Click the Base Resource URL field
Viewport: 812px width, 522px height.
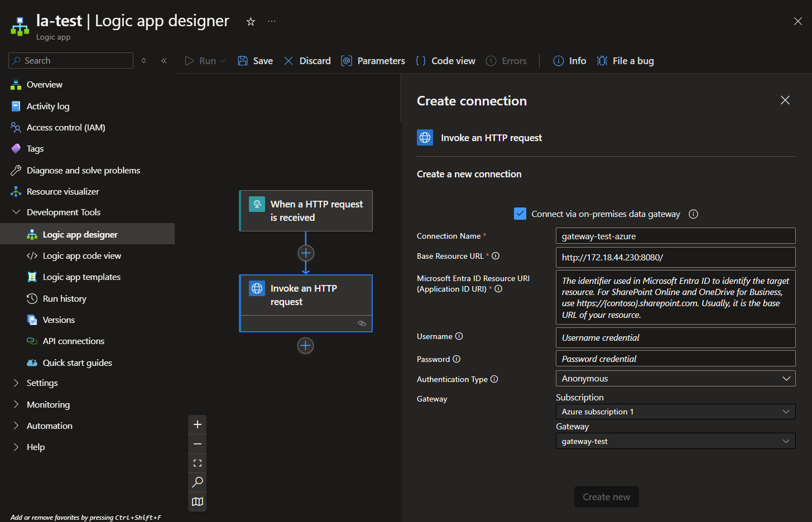[x=675, y=258]
